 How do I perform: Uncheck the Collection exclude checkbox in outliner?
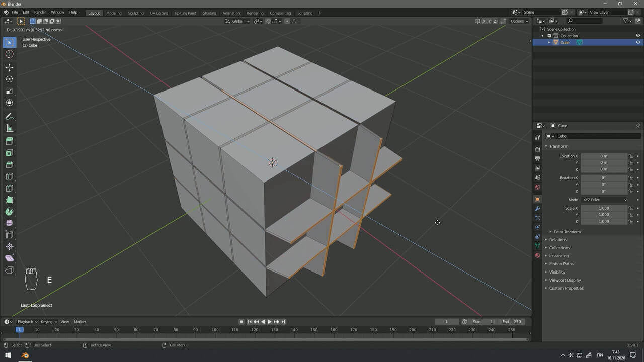[x=549, y=36]
